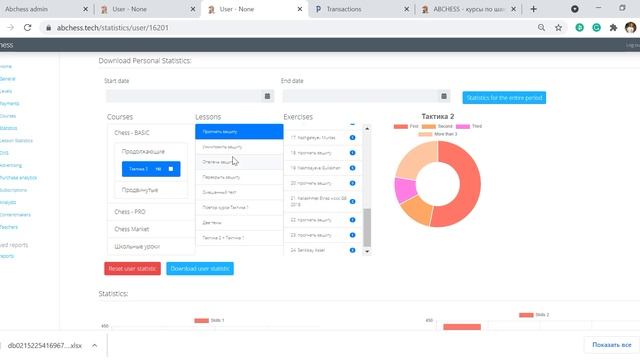This screenshot has width=640, height=360.
Task: Open Payments in the sidebar
Action: point(10,103)
